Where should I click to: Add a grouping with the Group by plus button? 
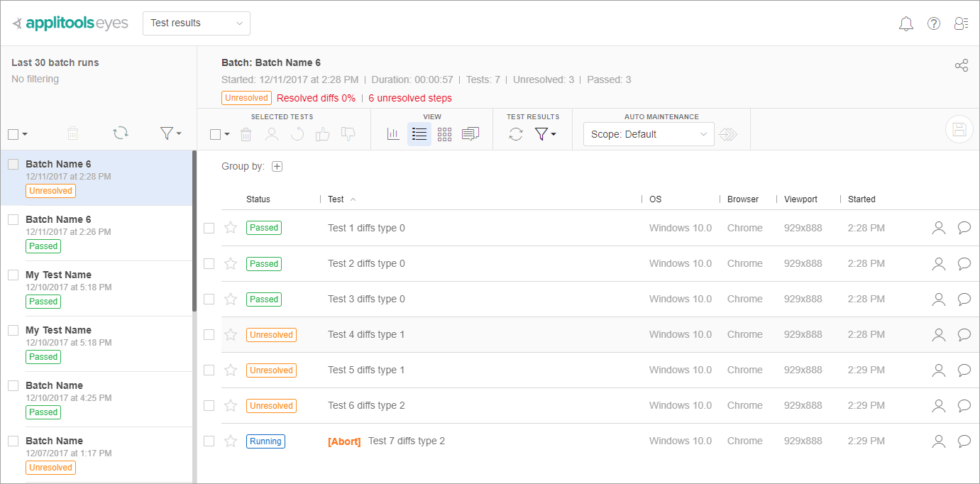click(277, 166)
